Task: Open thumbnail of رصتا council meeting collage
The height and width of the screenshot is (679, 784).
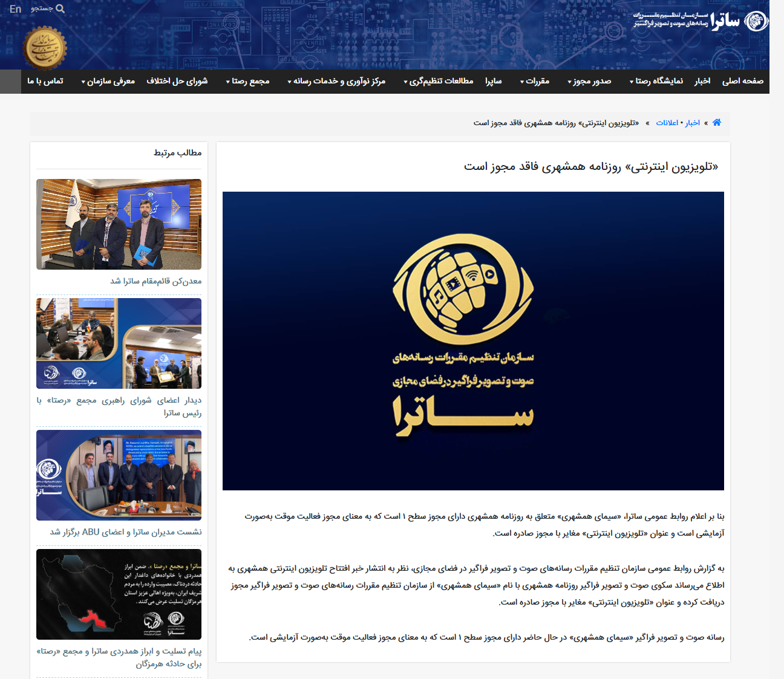Action: coord(119,343)
